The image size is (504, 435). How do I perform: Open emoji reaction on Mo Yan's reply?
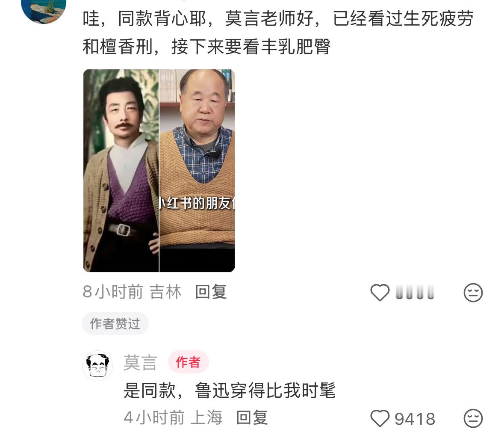click(x=473, y=418)
